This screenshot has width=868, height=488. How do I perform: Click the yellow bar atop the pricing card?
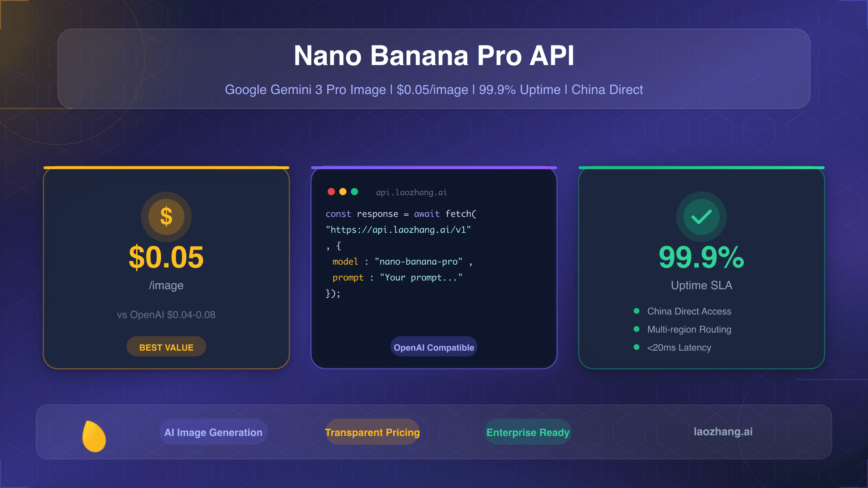pos(166,167)
